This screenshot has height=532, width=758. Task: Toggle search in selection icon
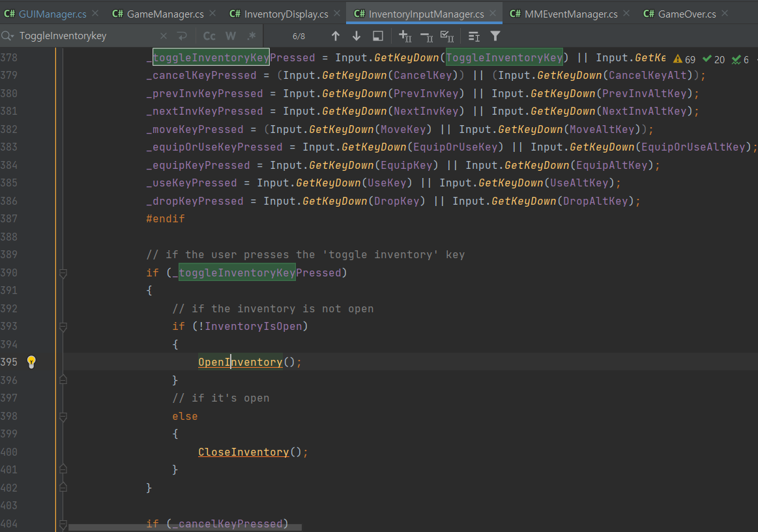(x=474, y=37)
